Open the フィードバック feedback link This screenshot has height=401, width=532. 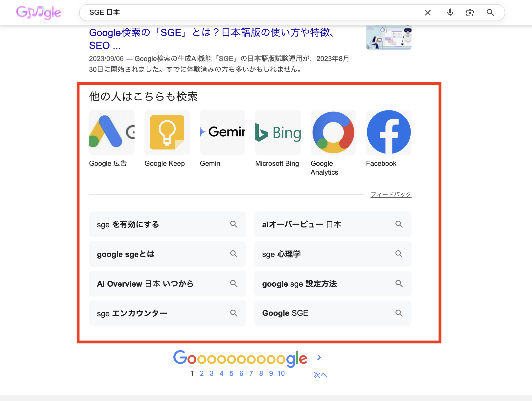pyautogui.click(x=391, y=194)
